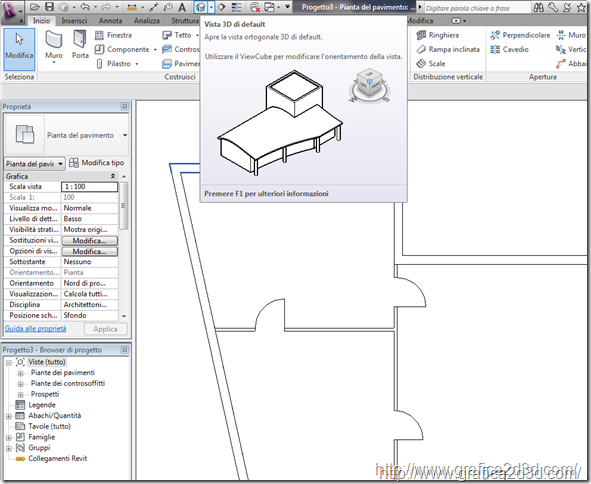Select the Tetto roof tool
Image resolution: width=591 pixels, height=484 pixels.
(x=177, y=35)
